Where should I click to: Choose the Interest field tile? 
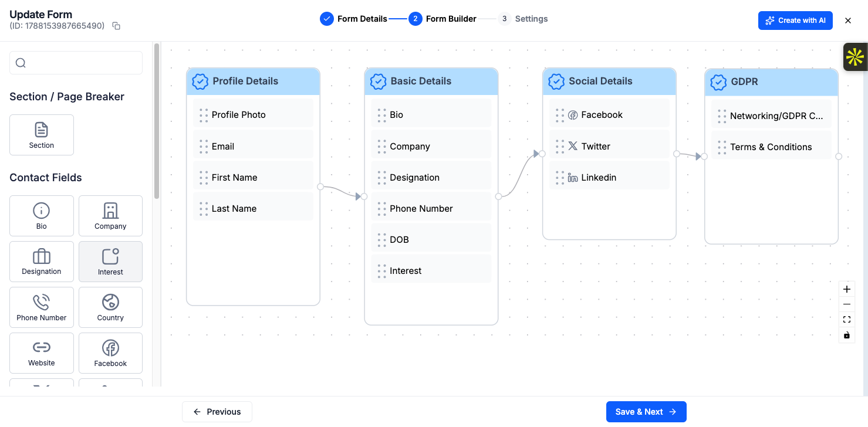110,262
